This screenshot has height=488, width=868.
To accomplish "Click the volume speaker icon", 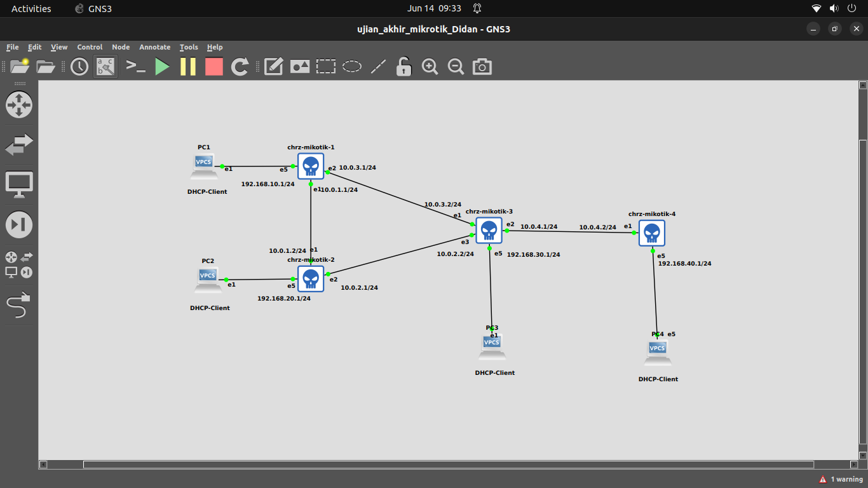I will [x=834, y=9].
